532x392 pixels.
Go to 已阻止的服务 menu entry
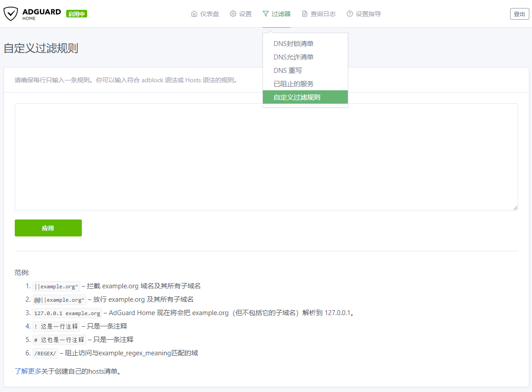coord(293,84)
